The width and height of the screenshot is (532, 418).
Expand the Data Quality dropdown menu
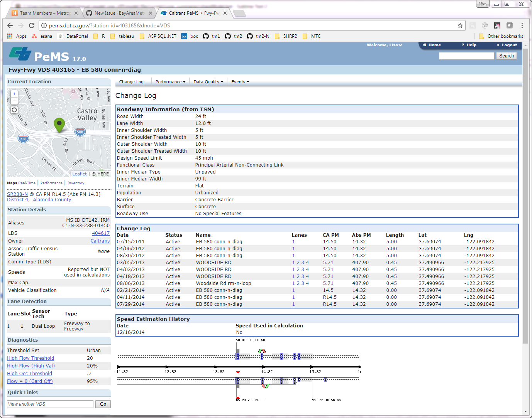click(x=208, y=82)
